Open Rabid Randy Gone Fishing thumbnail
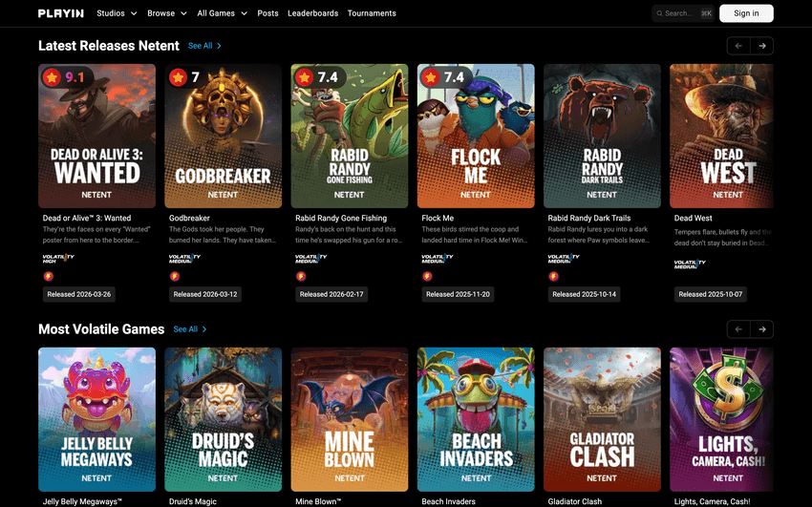Viewport: 812px width, 507px height. click(350, 137)
